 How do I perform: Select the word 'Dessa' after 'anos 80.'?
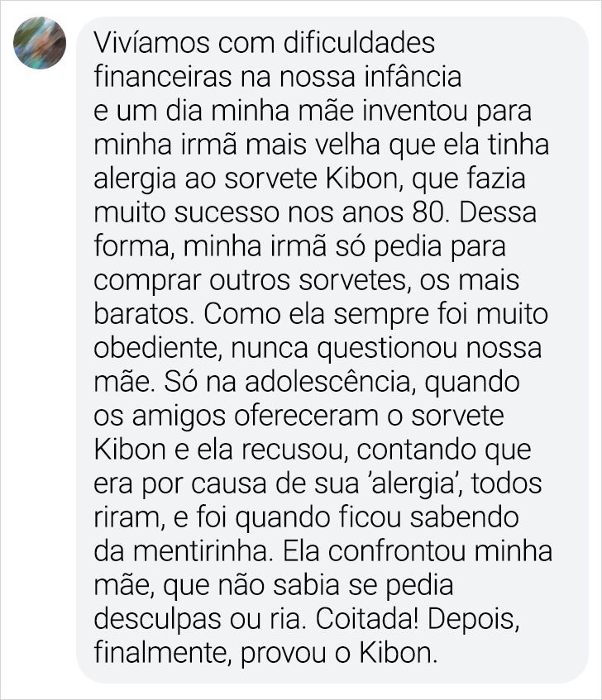click(498, 212)
